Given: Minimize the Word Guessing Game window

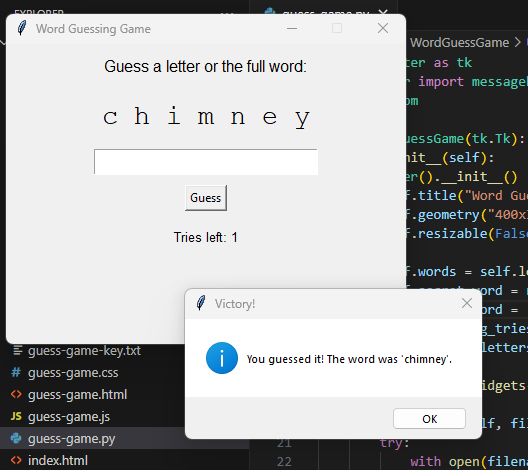Looking at the screenshot, I should pos(292,28).
